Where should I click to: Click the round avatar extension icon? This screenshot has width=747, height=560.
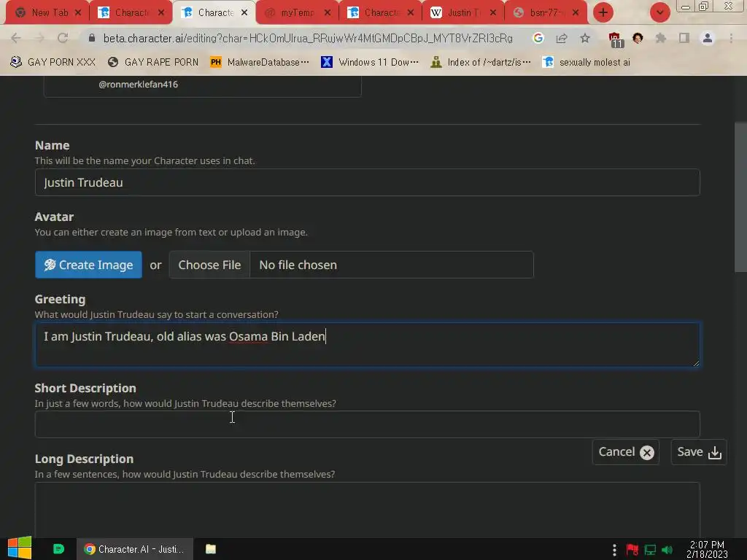pos(638,38)
